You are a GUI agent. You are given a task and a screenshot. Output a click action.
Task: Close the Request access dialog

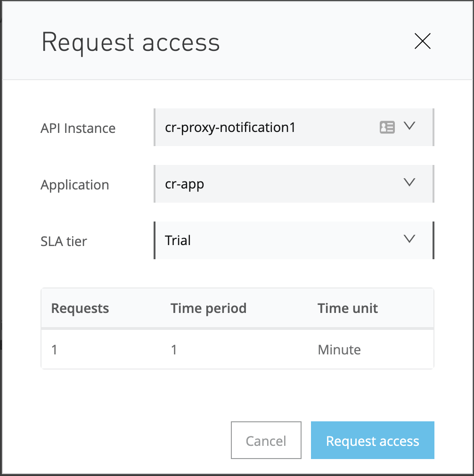[x=422, y=42]
